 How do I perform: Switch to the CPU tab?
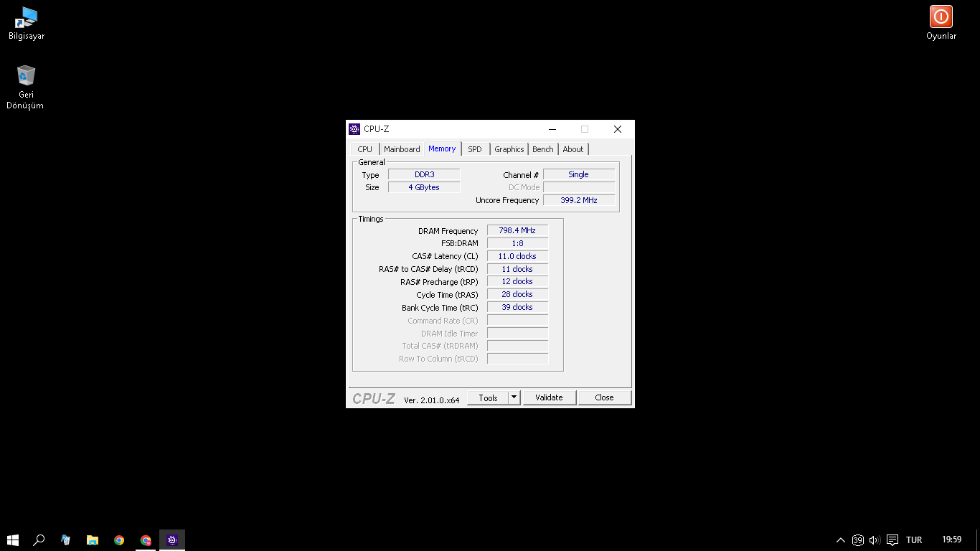pyautogui.click(x=365, y=149)
